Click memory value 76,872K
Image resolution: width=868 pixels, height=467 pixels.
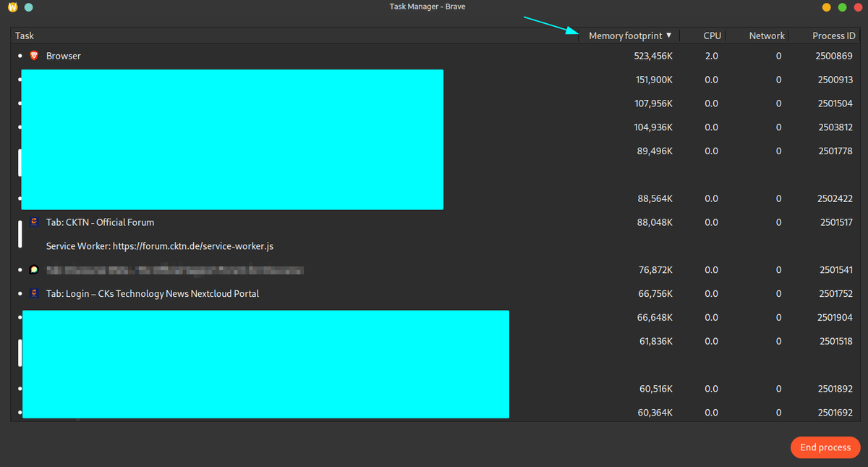point(655,270)
